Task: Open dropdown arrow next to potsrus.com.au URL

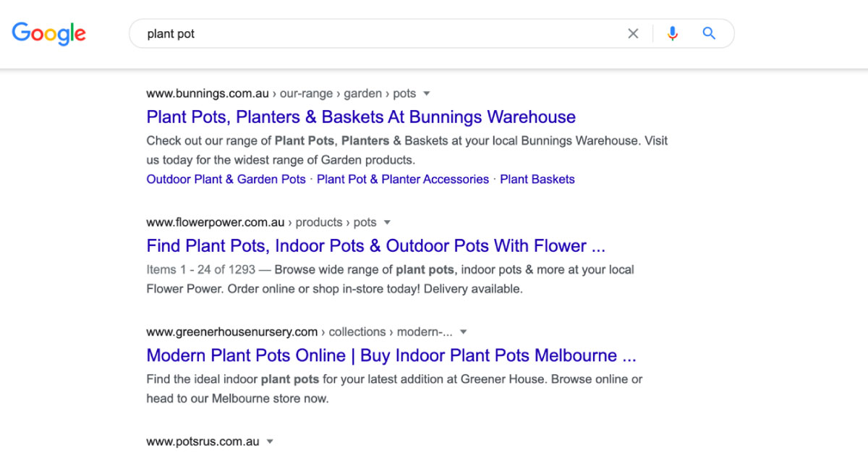Action: [x=270, y=442]
